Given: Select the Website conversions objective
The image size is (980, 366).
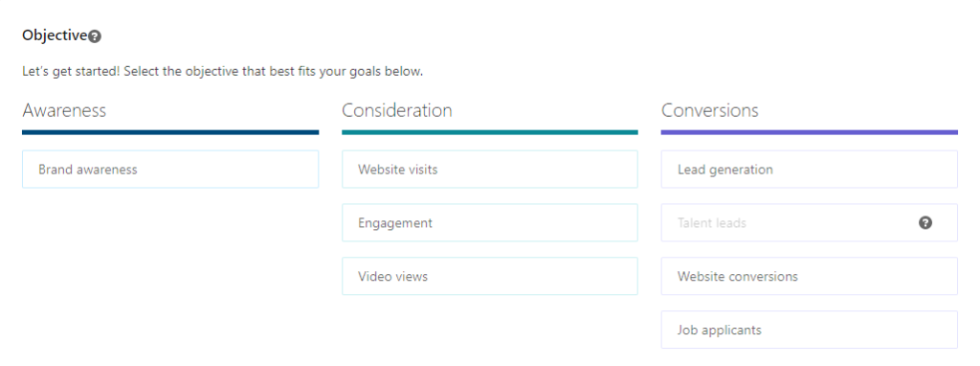Looking at the screenshot, I should coord(810,276).
